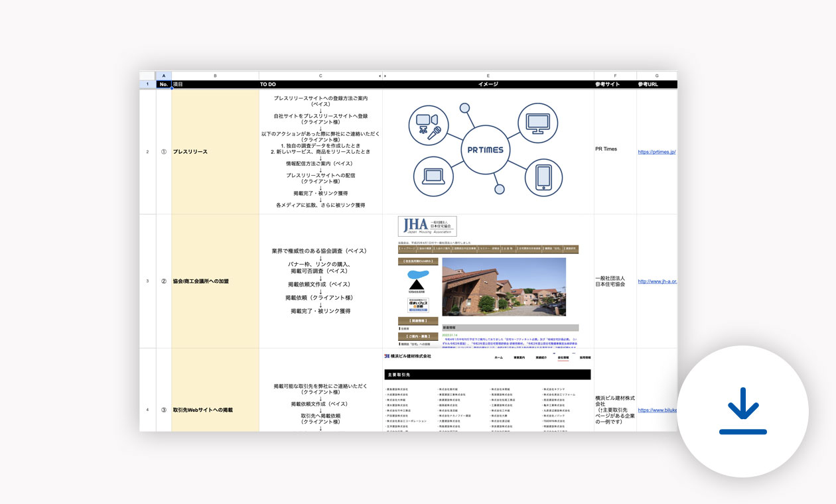Select row 1 header number

point(147,85)
